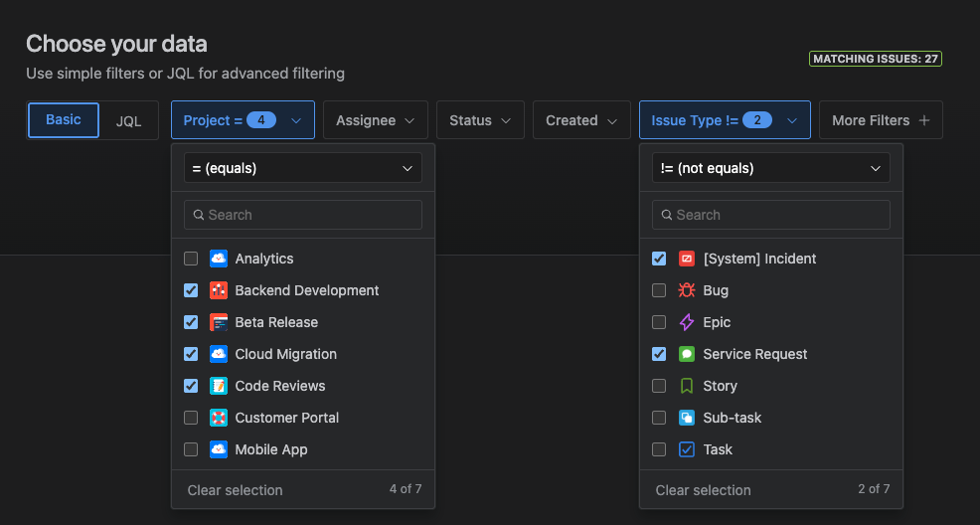Click the Beta Release project icon
Image resolution: width=980 pixels, height=525 pixels.
218,322
